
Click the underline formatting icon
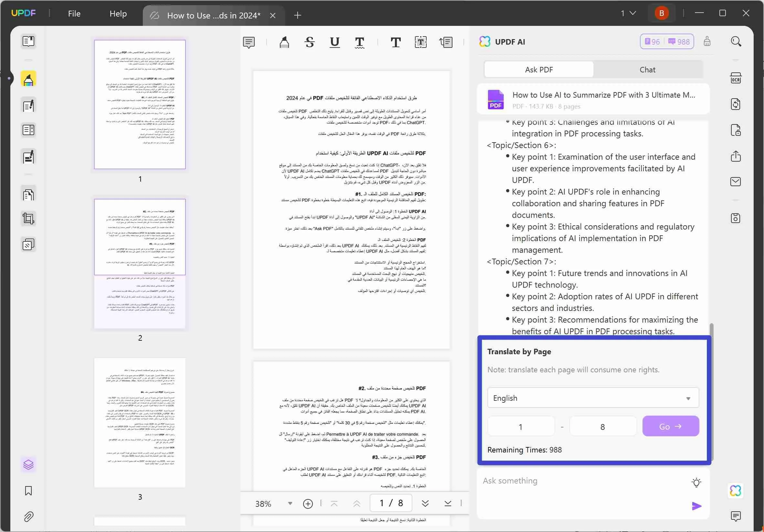[335, 41]
